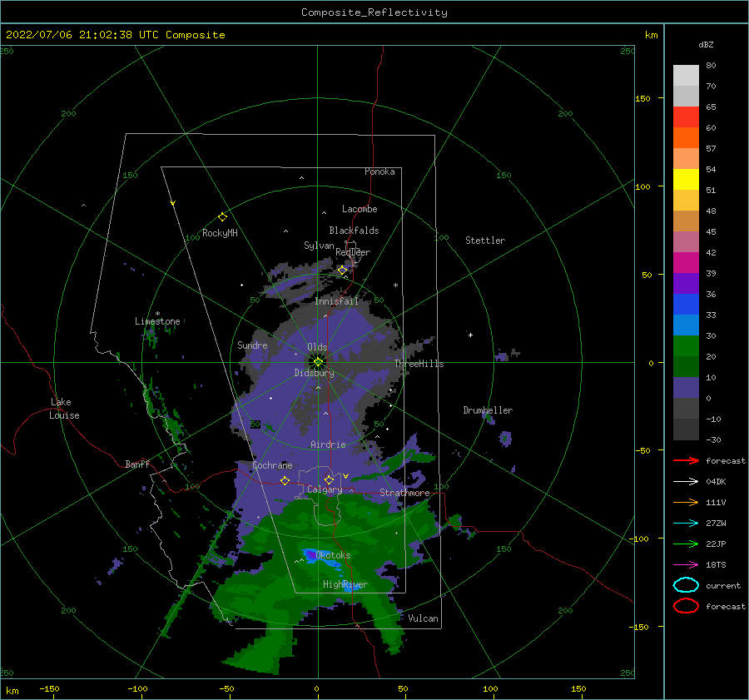
Task: Click the red forecast arrow in legend
Action: pos(686,460)
